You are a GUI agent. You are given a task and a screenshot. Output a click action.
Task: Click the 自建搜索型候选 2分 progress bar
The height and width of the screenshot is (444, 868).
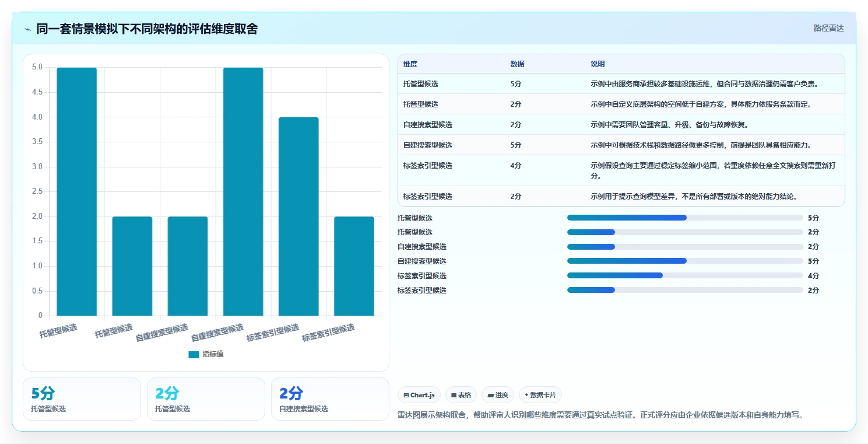[685, 247]
